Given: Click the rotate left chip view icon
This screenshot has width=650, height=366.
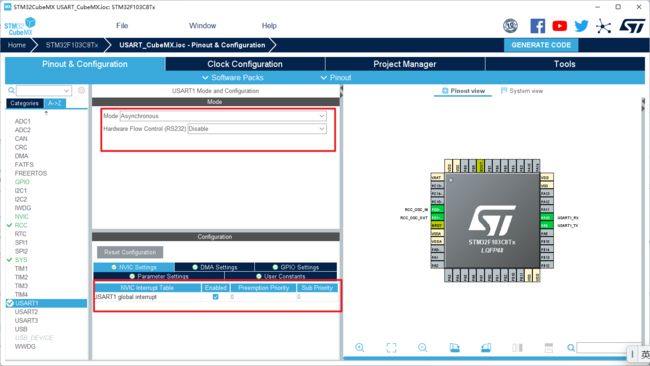Looking at the screenshot, I should (454, 347).
